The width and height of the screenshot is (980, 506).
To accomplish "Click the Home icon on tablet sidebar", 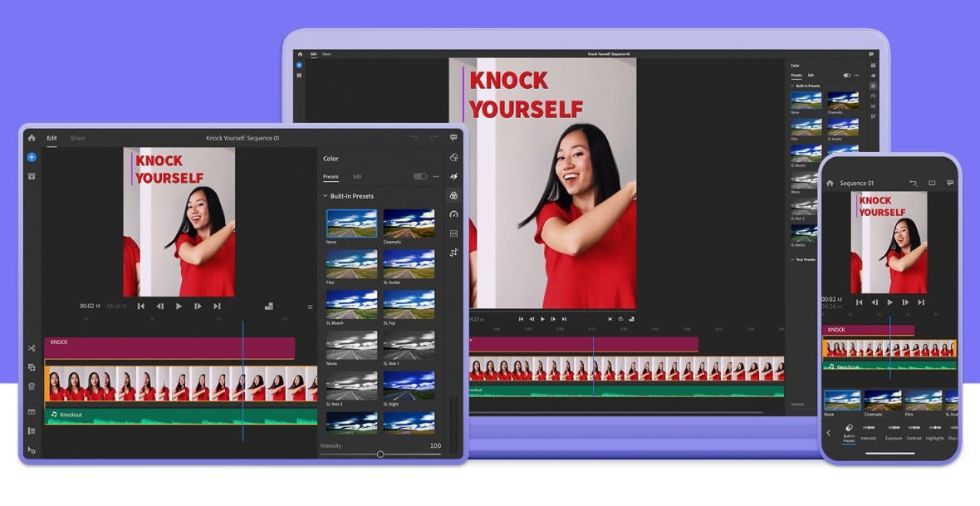I will point(31,137).
